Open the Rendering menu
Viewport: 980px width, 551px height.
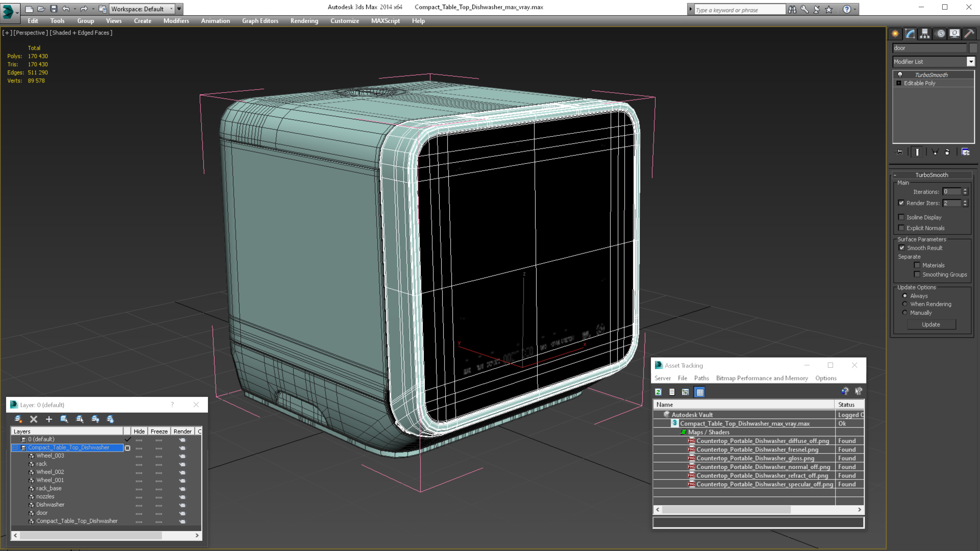pos(304,21)
